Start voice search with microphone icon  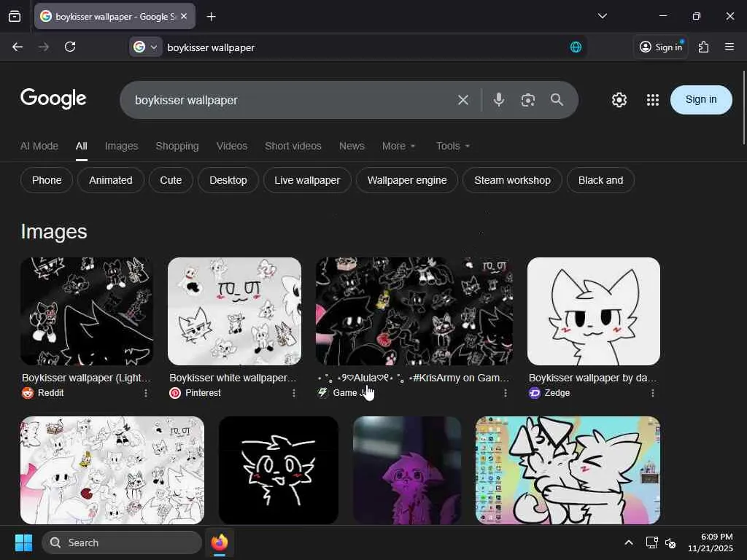pos(499,100)
